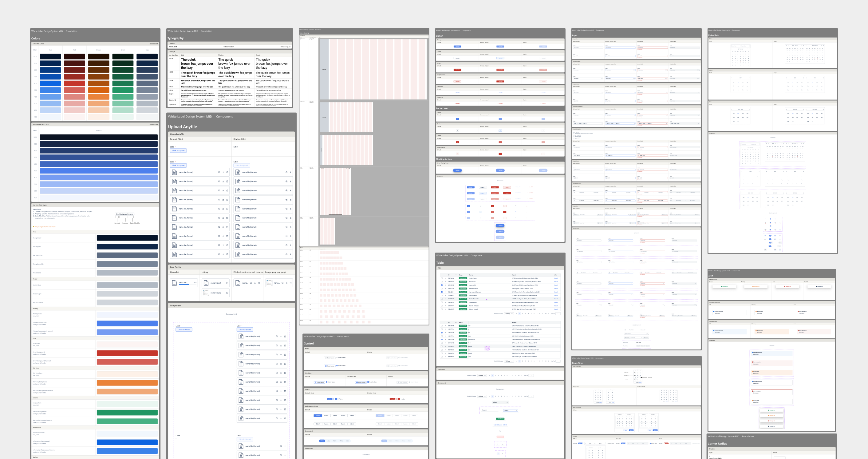
Task: Select highlighted Menu segment in Segmented Default
Action: pos(322,441)
